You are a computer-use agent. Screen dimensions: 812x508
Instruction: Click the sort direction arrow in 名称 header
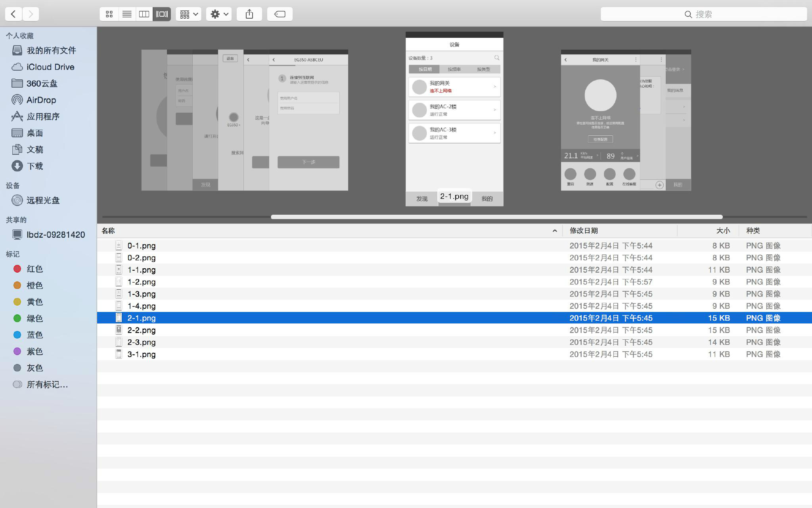555,231
